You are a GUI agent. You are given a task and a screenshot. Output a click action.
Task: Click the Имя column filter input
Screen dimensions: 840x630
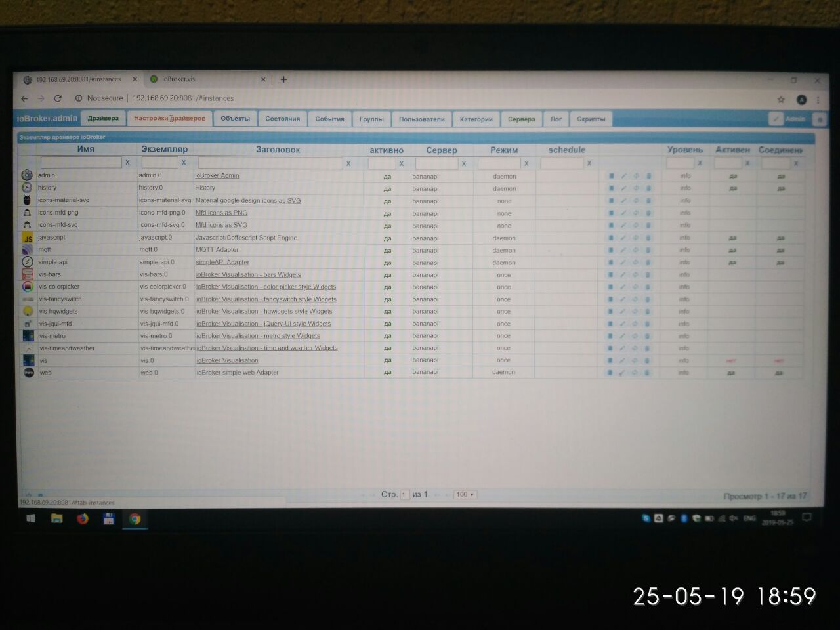click(x=81, y=162)
